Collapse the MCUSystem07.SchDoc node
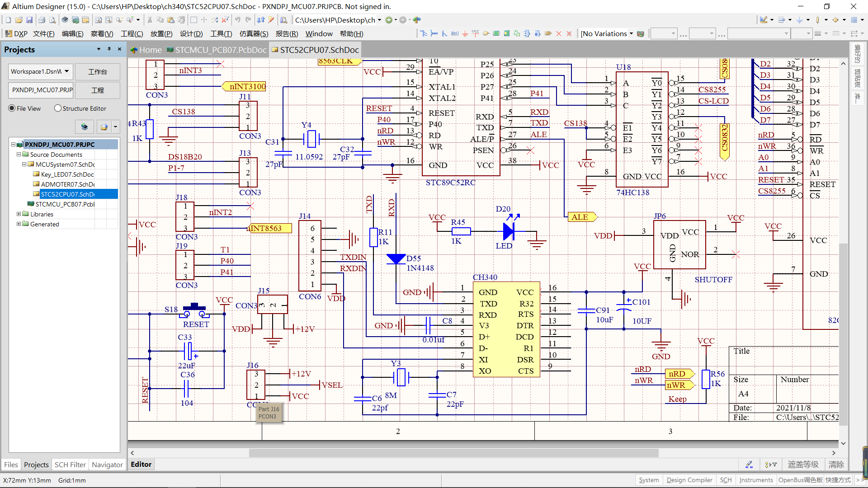868x488 pixels. point(24,164)
